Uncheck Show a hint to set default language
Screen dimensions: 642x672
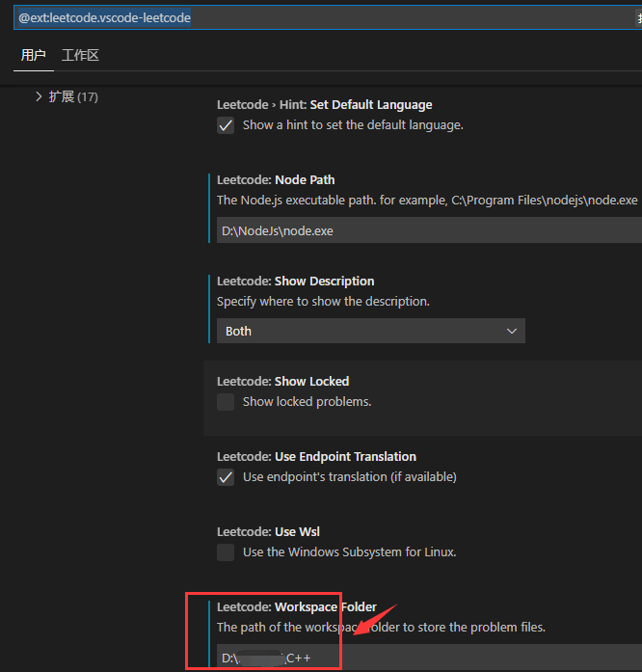pyautogui.click(x=226, y=125)
